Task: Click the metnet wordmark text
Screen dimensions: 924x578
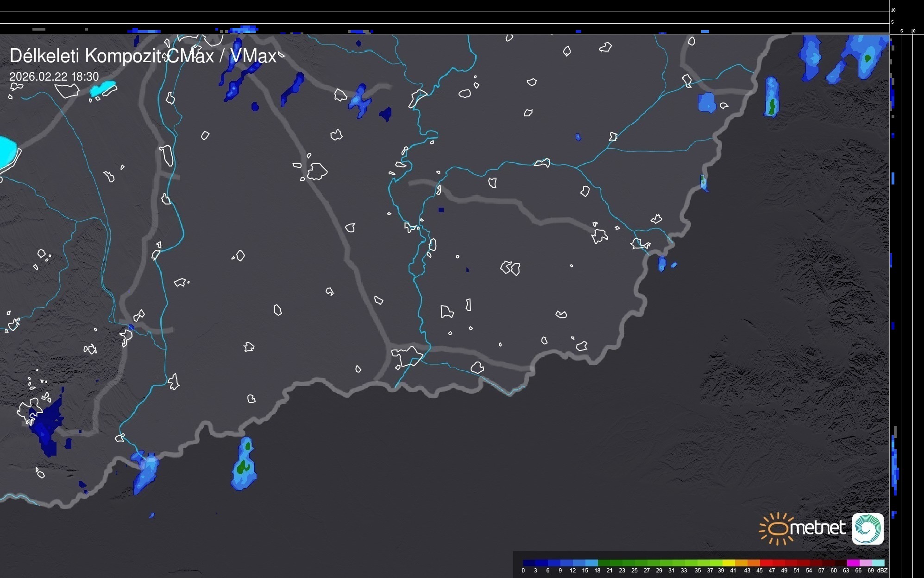Action: pos(817,528)
